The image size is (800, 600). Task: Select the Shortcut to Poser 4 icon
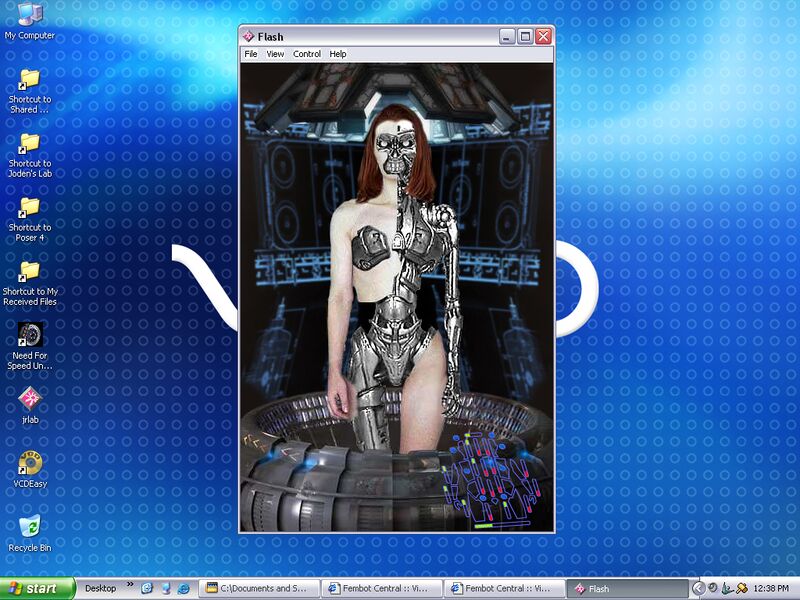click(29, 207)
